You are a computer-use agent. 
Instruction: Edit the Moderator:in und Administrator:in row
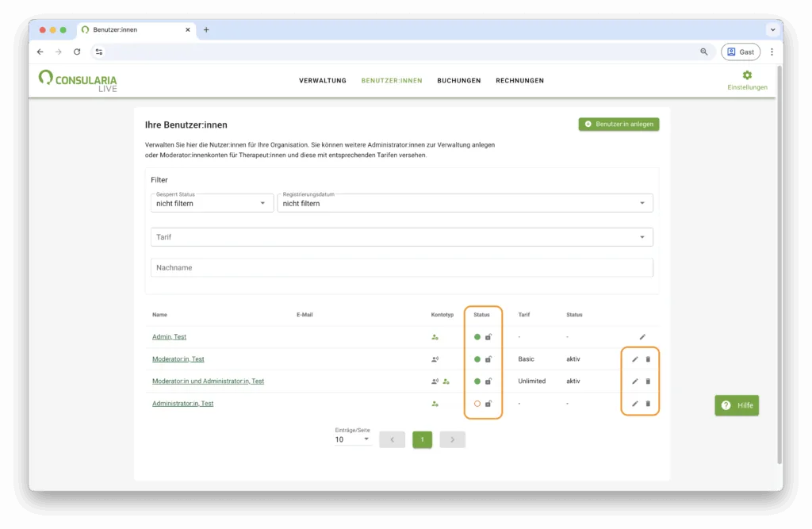[x=634, y=381]
